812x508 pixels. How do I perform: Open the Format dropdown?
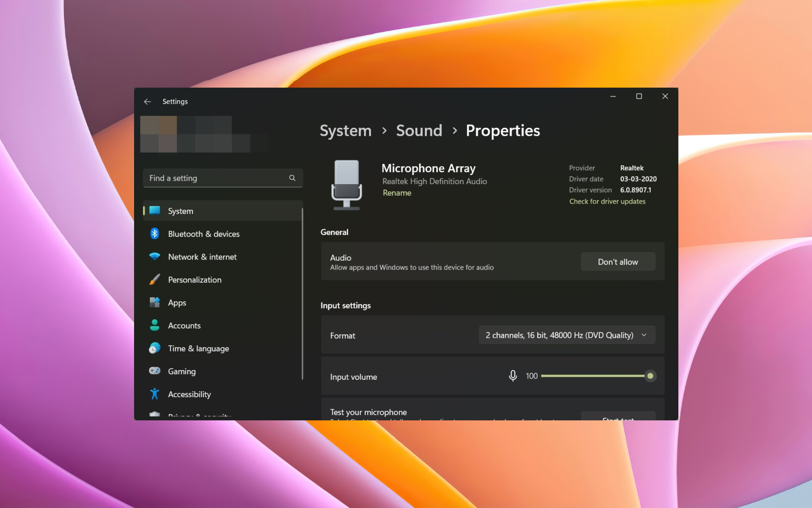pos(567,335)
